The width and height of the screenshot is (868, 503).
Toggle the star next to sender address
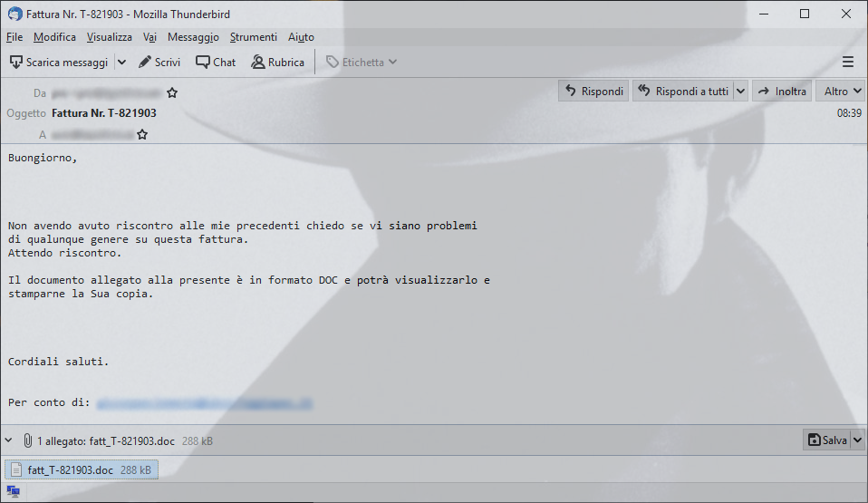tap(172, 92)
